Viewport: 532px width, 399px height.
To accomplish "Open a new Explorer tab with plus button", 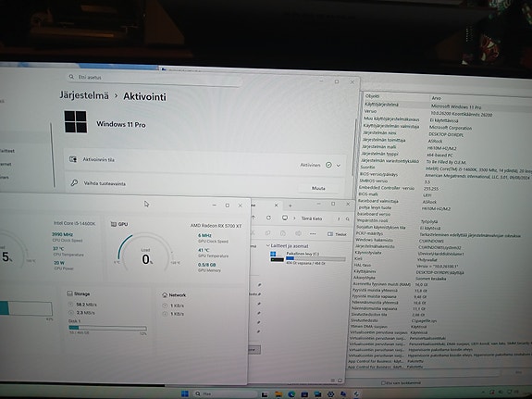I will [291, 206].
